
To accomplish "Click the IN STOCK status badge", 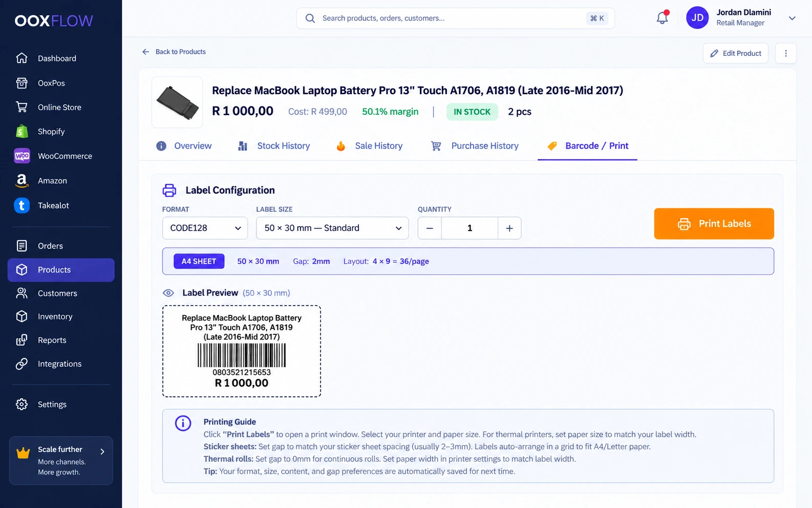I will click(x=472, y=112).
